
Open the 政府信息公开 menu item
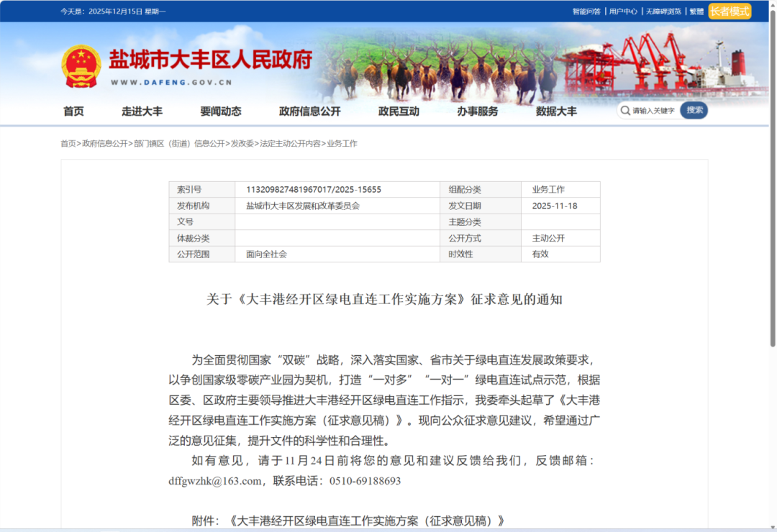click(x=309, y=111)
